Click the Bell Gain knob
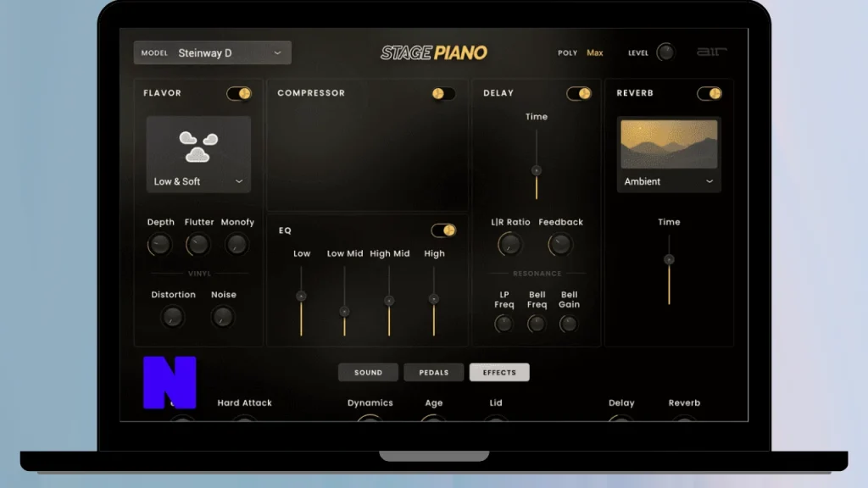 click(x=569, y=324)
